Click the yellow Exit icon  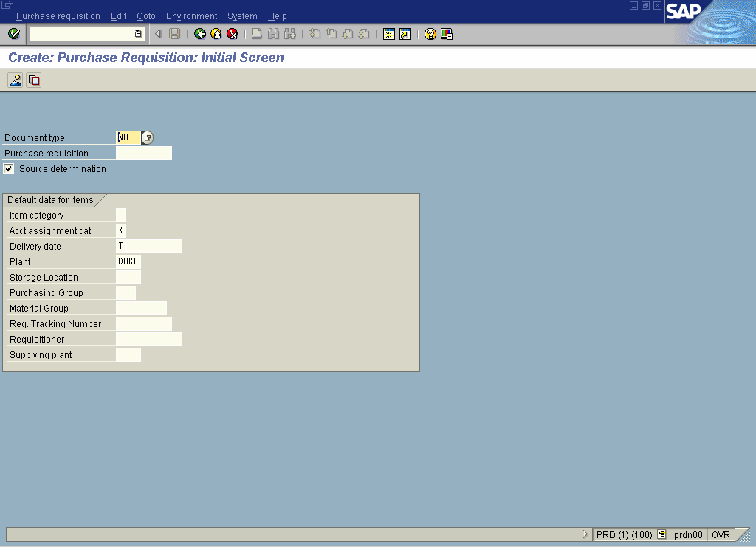216,34
